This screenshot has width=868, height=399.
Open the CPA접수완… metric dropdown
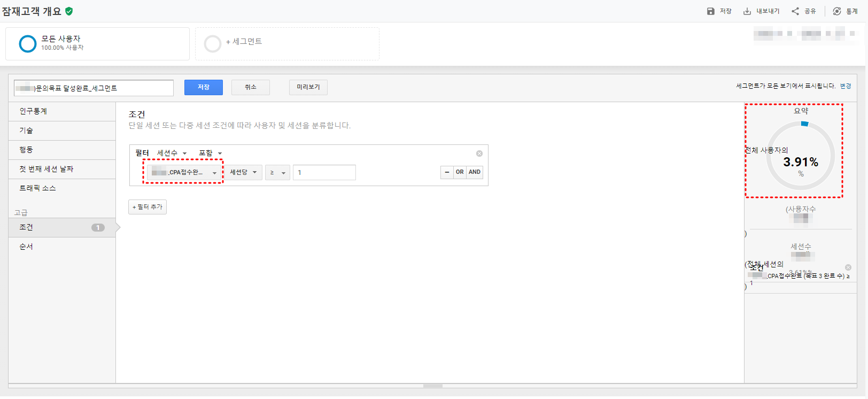click(183, 172)
